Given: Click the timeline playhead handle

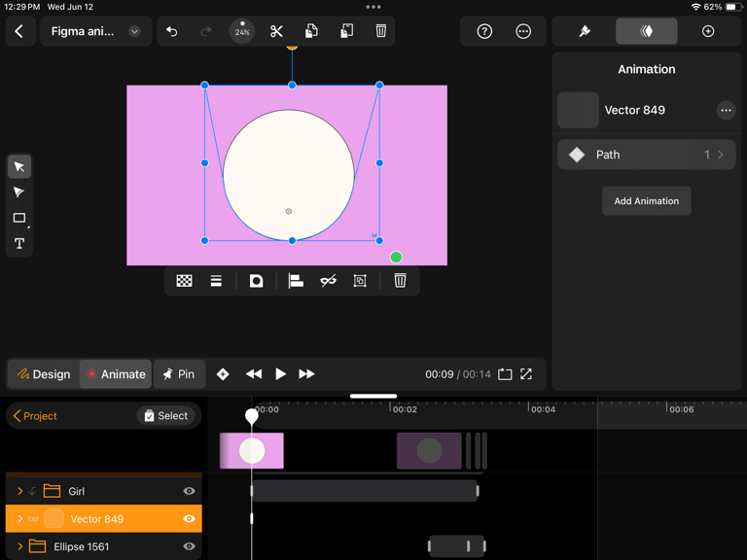Looking at the screenshot, I should point(252,416).
